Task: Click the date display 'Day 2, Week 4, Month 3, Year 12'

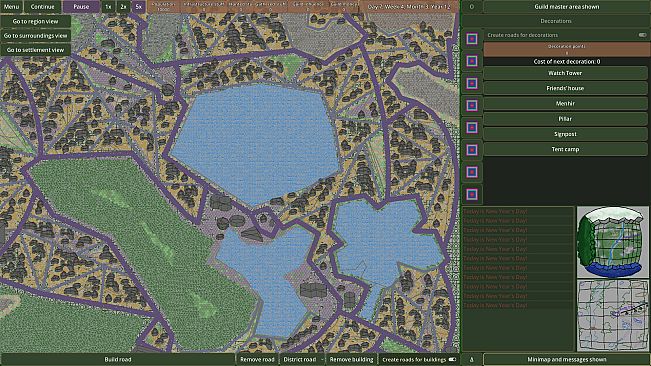Action: 409,7
